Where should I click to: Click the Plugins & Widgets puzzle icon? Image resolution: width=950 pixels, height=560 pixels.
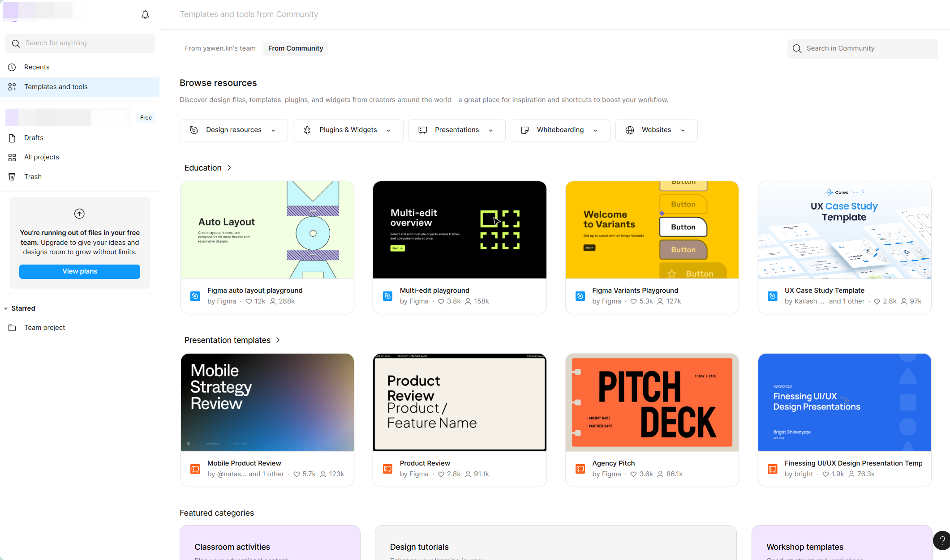[307, 130]
